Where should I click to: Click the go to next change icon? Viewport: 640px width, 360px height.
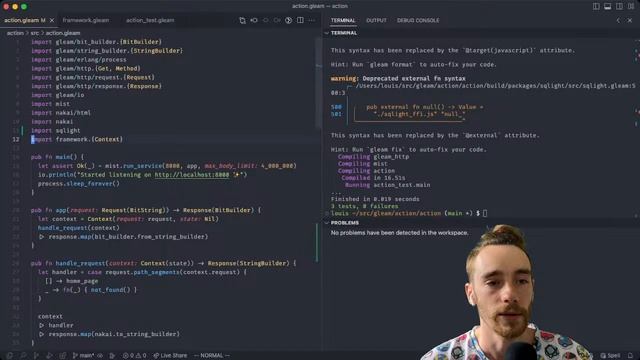coord(277,20)
